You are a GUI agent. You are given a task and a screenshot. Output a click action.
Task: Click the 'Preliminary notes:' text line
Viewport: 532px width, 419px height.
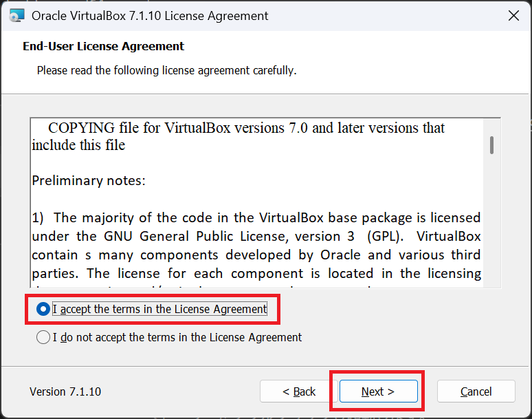click(89, 181)
